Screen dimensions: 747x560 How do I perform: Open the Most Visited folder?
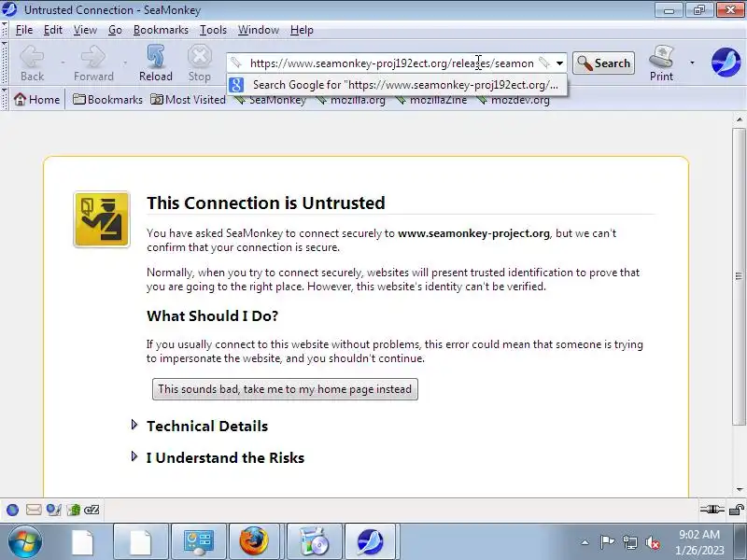point(188,100)
